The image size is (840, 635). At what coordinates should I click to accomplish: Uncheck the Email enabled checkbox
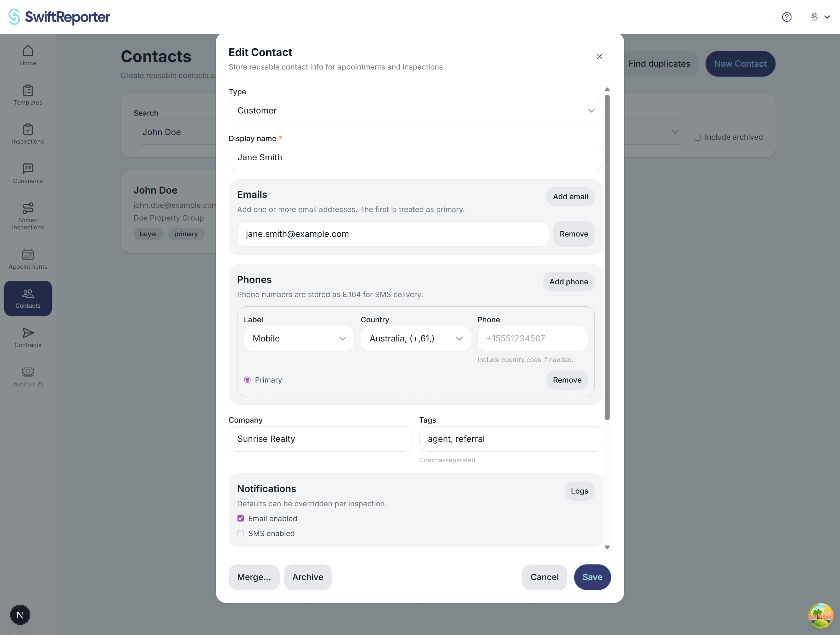[240, 518]
